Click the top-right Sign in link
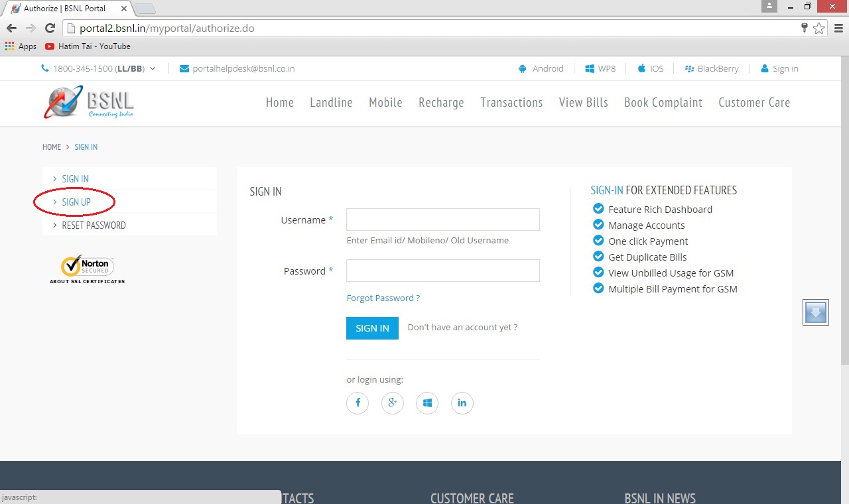The width and height of the screenshot is (849, 504). 779,68
